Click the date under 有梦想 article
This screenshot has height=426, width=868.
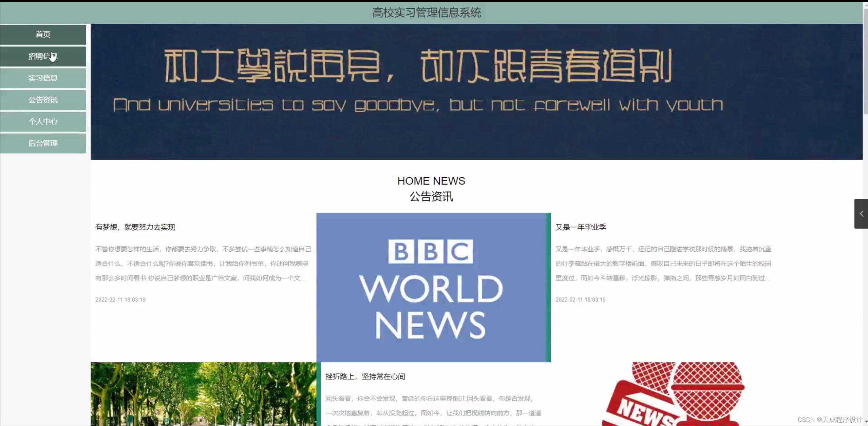(120, 299)
